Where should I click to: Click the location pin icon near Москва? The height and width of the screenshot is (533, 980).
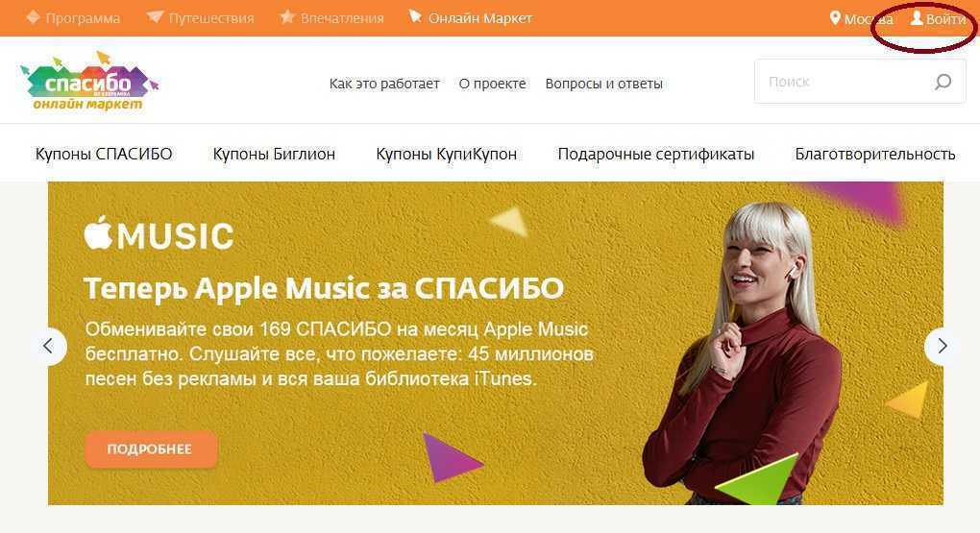pos(835,18)
